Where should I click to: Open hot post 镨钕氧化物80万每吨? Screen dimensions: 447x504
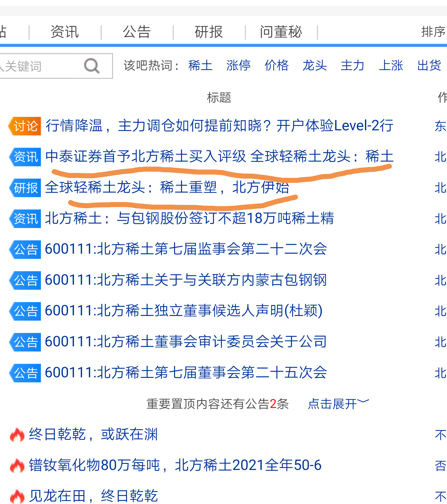[175, 465]
